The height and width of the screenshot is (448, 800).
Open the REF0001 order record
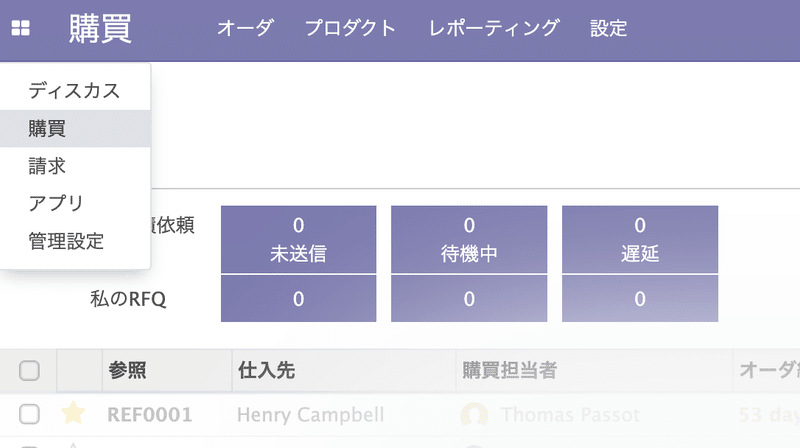[149, 414]
